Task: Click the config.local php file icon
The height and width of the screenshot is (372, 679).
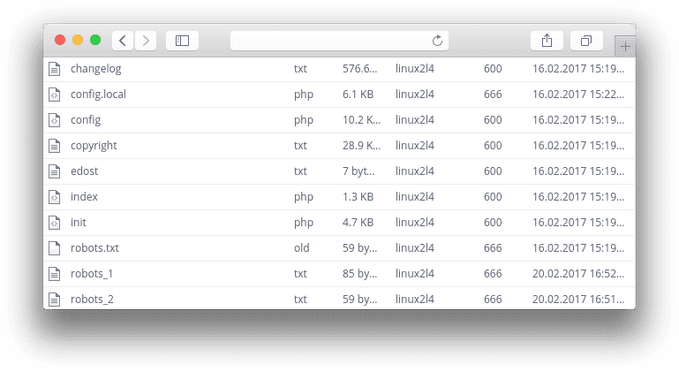Action: [x=54, y=94]
